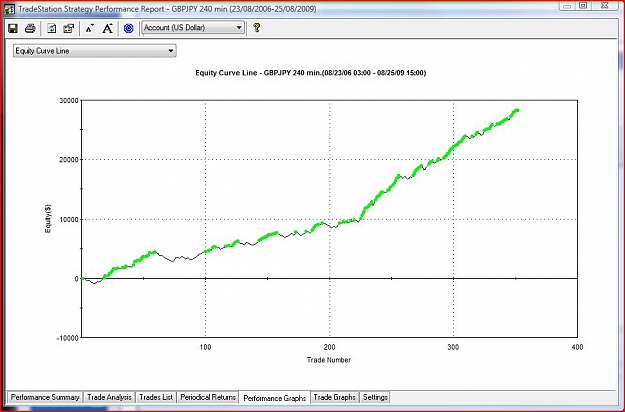The width and height of the screenshot is (625, 412).
Task: Switch to the Performance Summary tab
Action: [x=45, y=397]
